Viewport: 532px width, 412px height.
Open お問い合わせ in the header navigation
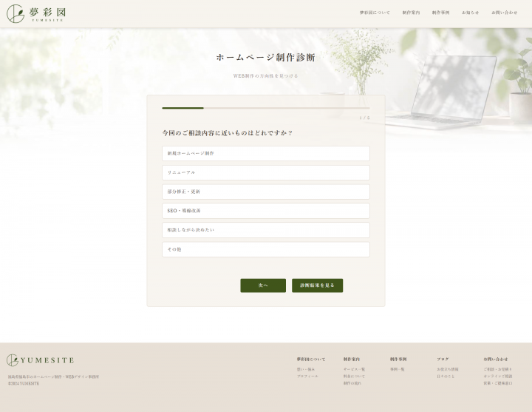[504, 13]
